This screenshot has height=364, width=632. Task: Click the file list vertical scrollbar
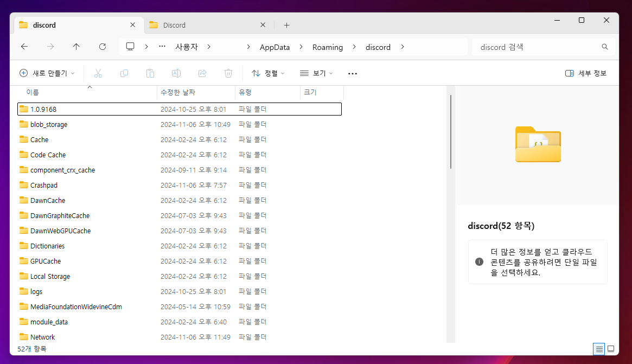[x=450, y=132]
